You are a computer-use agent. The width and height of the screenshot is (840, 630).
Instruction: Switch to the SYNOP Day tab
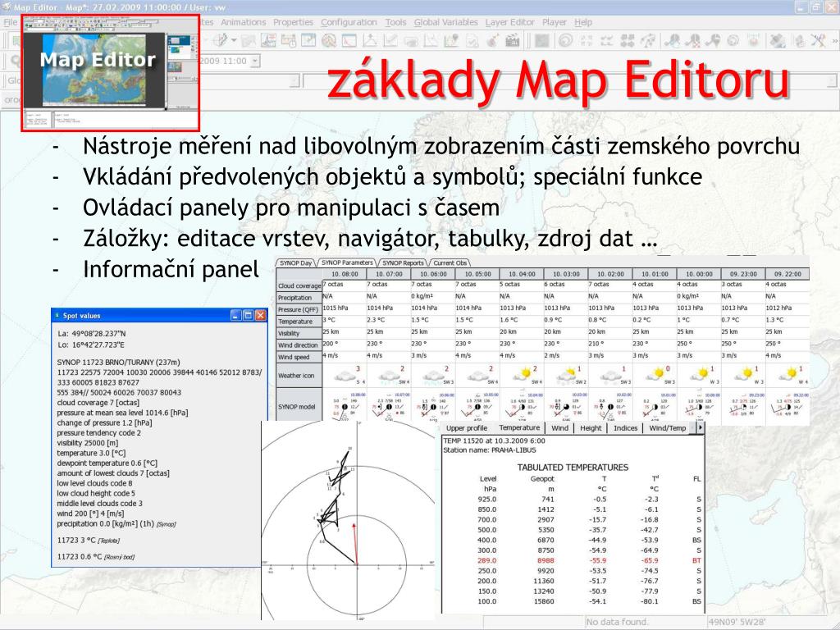(x=295, y=263)
